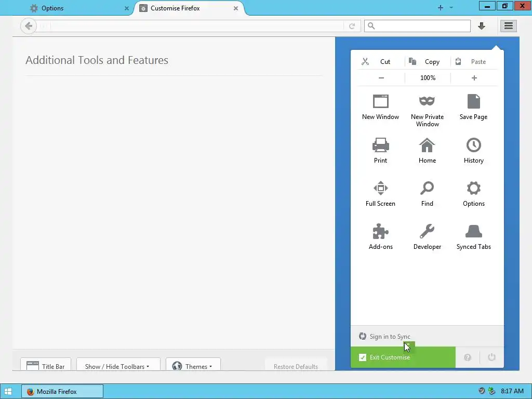532x399 pixels.
Task: Click the back arrow button
Action: [x=29, y=26]
